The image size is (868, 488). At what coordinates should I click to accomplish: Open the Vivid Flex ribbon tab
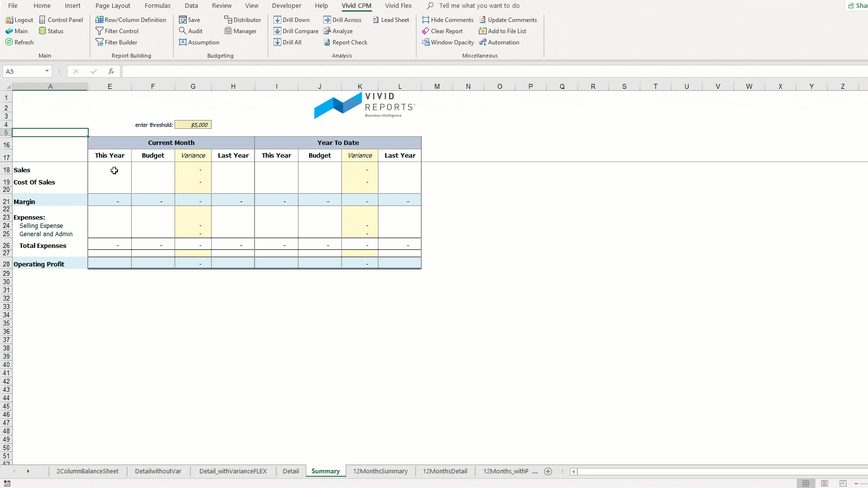[x=398, y=6]
